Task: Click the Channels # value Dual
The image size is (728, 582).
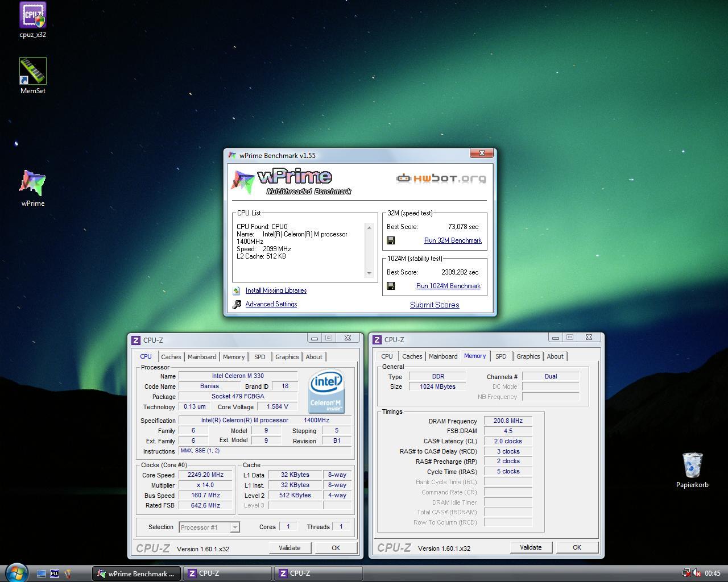Action: tap(551, 376)
